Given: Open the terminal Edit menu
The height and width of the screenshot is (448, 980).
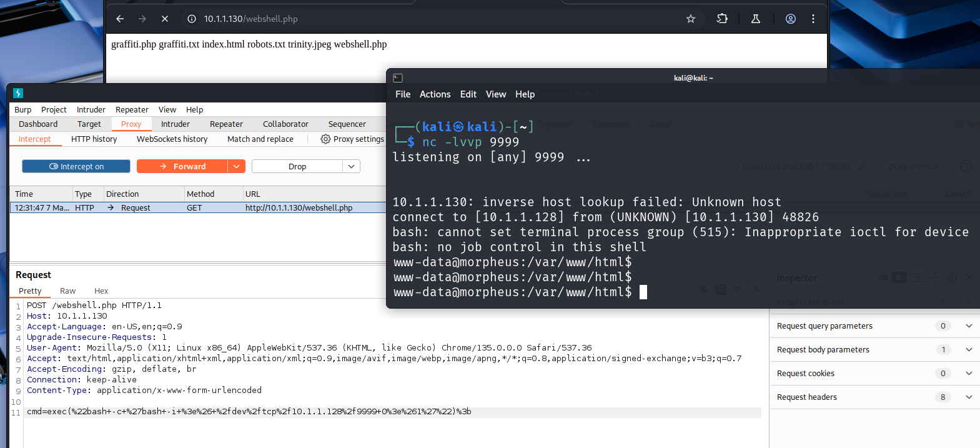Looking at the screenshot, I should click(468, 94).
